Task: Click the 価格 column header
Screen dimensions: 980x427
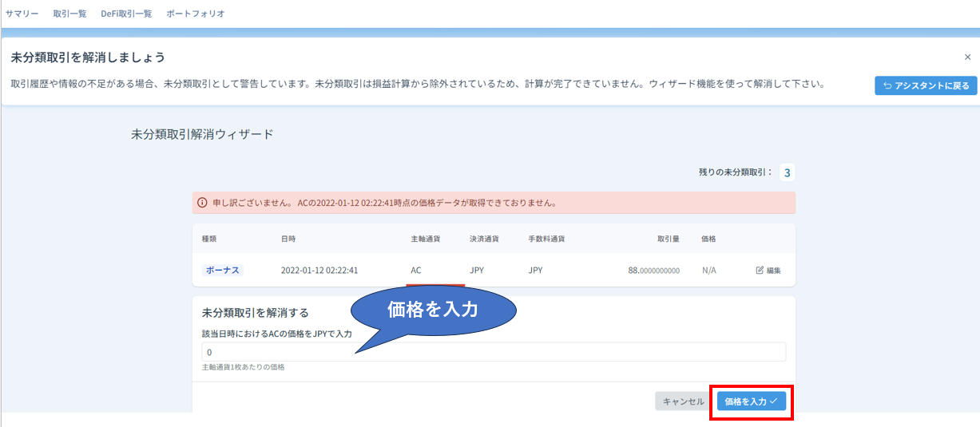Action: tap(709, 239)
